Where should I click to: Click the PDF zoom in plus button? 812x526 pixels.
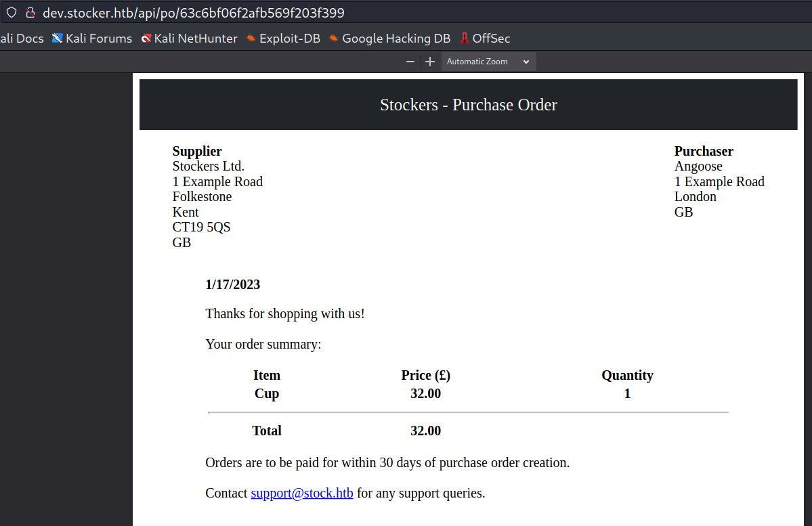(429, 62)
